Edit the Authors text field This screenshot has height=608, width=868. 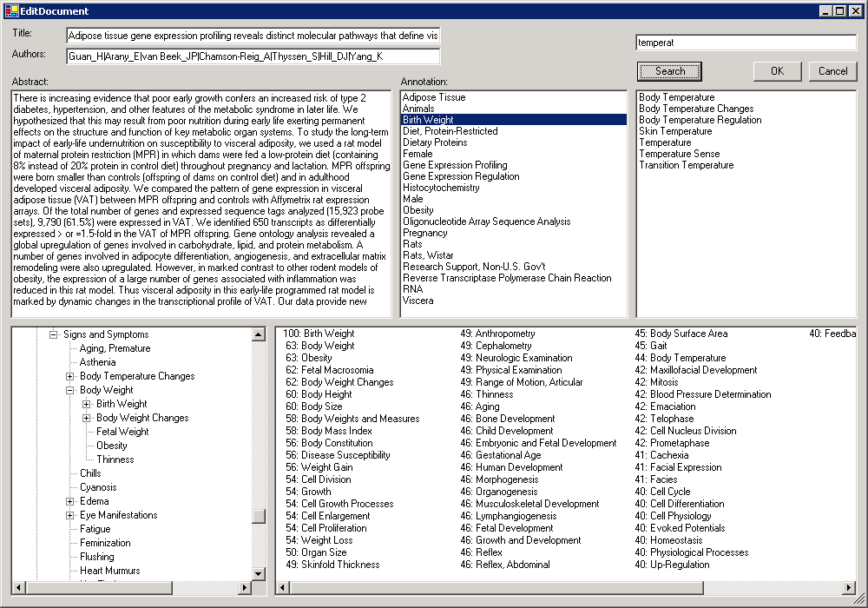click(x=253, y=56)
